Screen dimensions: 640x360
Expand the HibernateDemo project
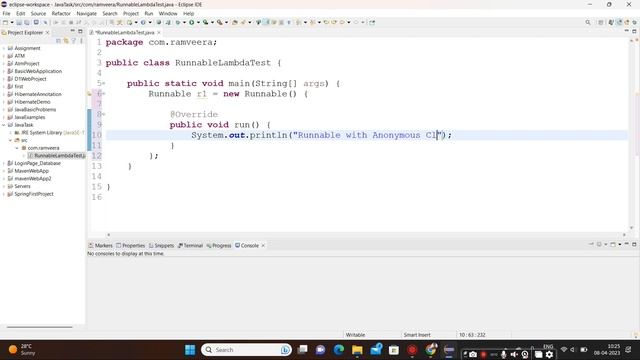(4, 102)
